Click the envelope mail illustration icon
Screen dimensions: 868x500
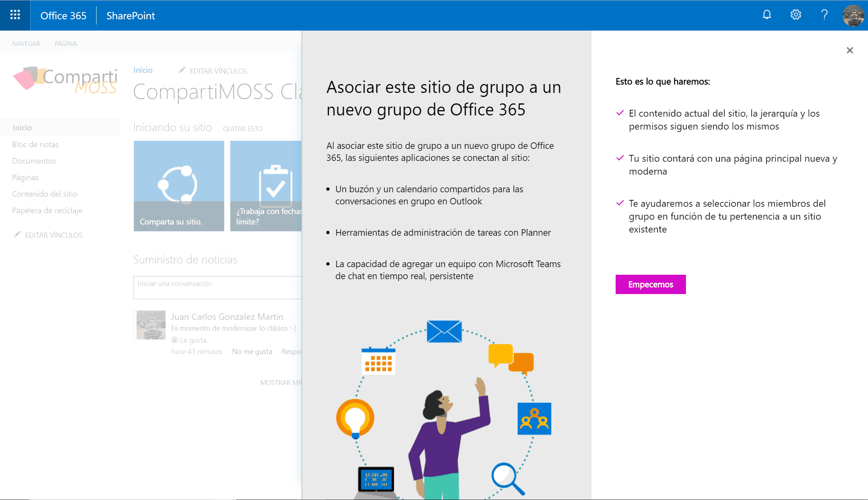(x=444, y=331)
